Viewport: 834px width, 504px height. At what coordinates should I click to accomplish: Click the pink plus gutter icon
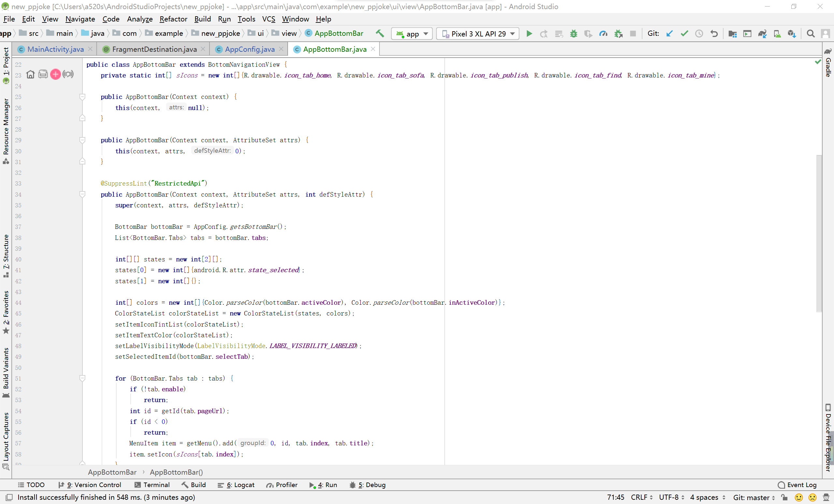coord(55,74)
